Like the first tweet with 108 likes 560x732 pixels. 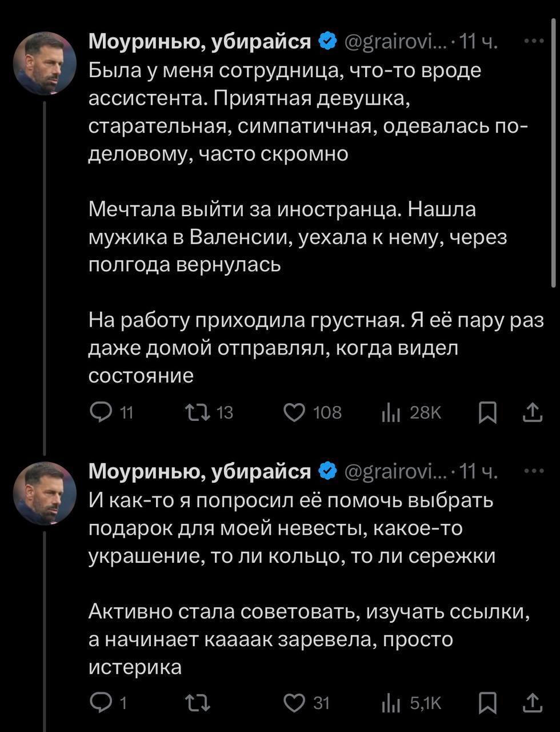click(295, 412)
